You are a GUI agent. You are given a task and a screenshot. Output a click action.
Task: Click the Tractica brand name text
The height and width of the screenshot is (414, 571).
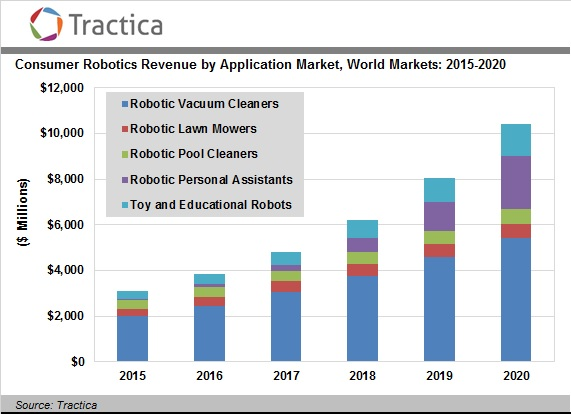pyautogui.click(x=116, y=25)
